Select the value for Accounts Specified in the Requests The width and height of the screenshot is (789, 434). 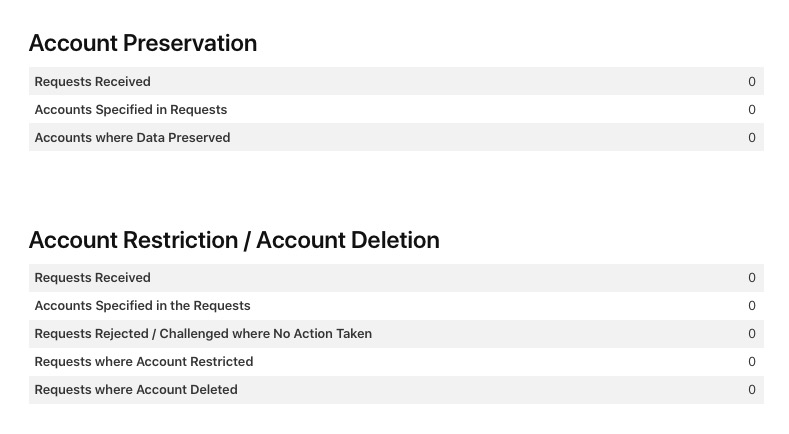pyautogui.click(x=752, y=305)
